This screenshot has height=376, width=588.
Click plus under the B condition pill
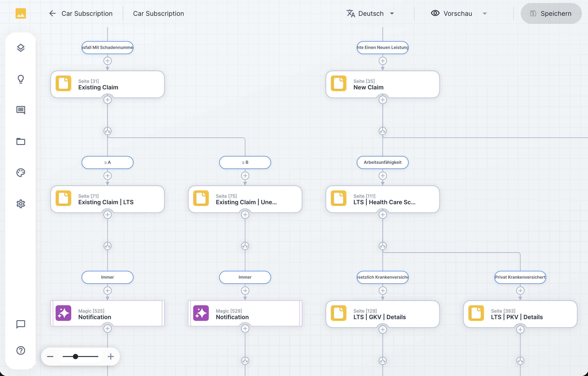245,176
